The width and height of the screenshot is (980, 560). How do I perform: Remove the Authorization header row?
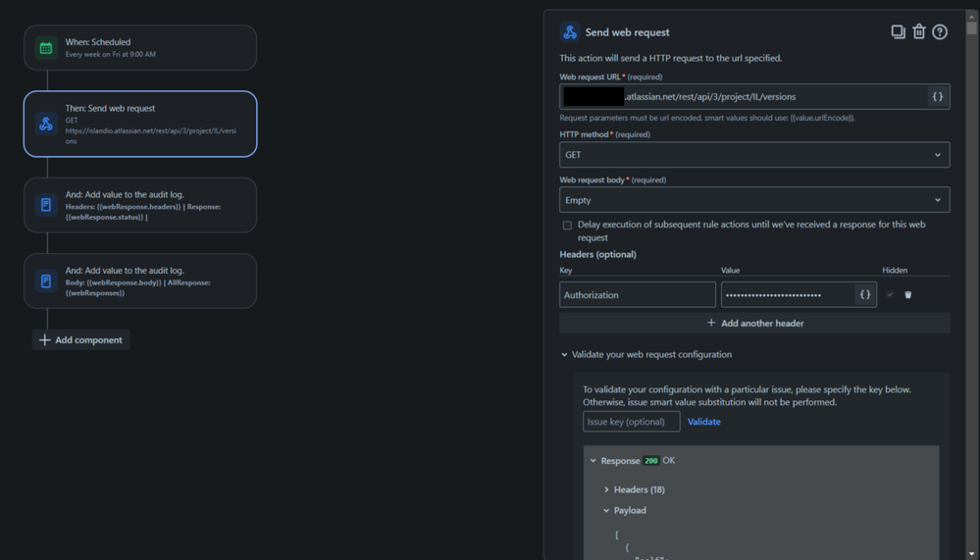[x=908, y=294]
